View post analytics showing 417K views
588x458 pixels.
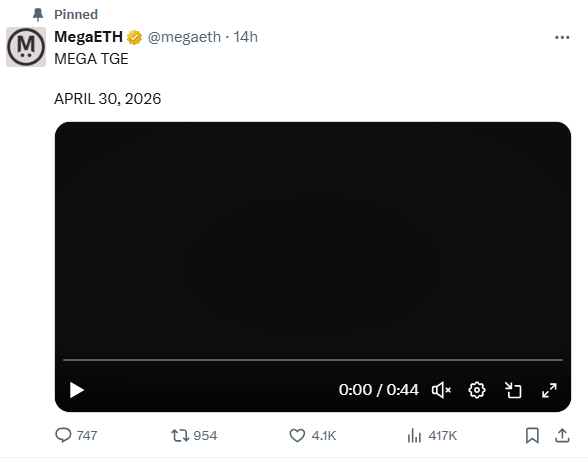tap(432, 435)
